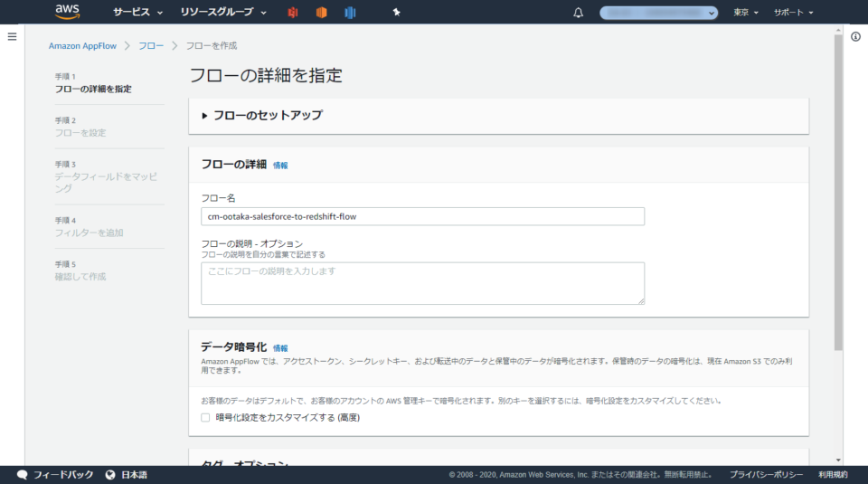Open the リソースグループ menu
The image size is (868, 484).
(x=223, y=12)
